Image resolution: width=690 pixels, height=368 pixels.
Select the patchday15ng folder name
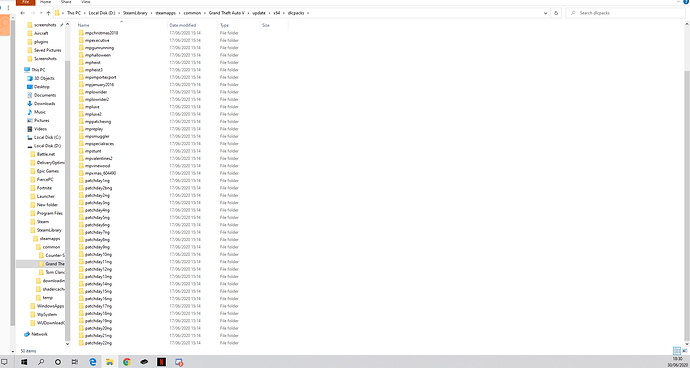point(98,291)
